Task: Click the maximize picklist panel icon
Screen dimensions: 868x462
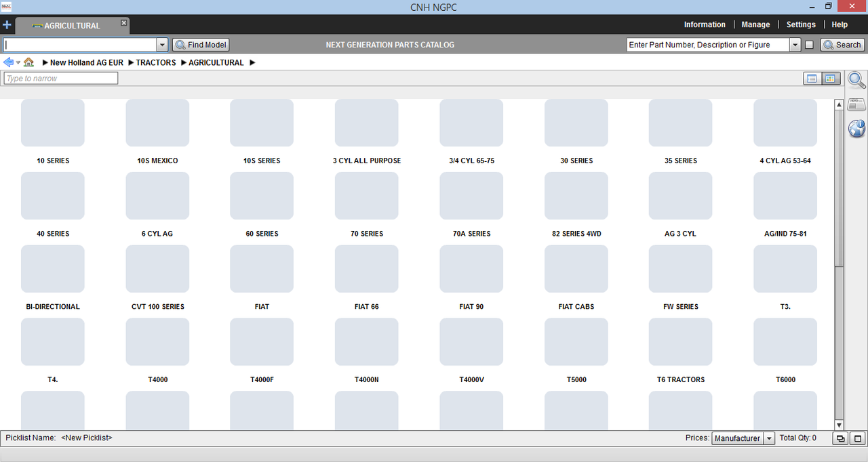Action: [858, 439]
